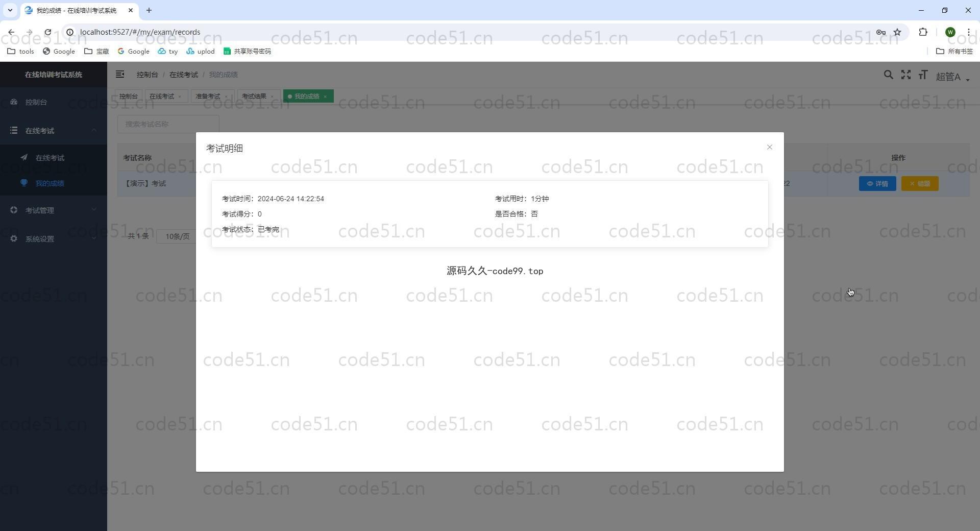Toggle the sidebar hamburger icon
The height and width of the screenshot is (531, 980).
coord(120,75)
